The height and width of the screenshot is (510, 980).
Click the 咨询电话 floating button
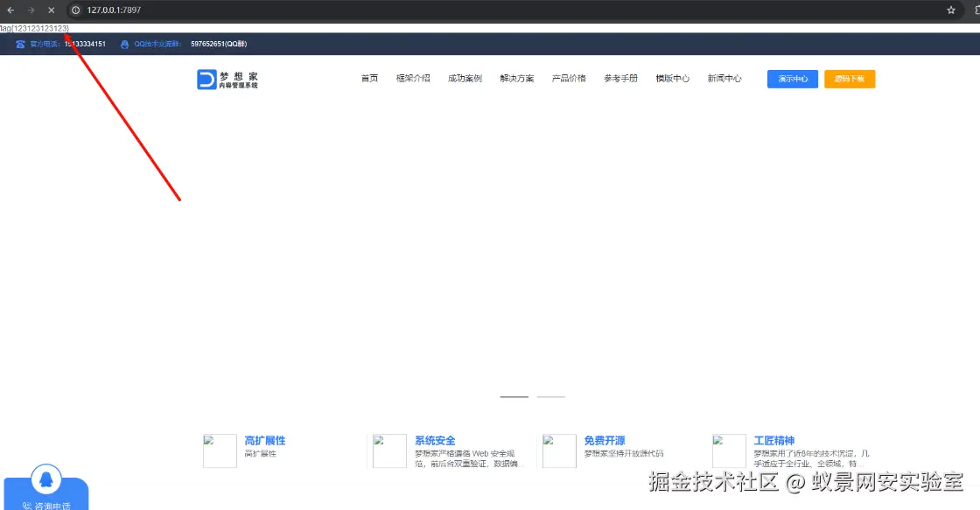coord(46,505)
